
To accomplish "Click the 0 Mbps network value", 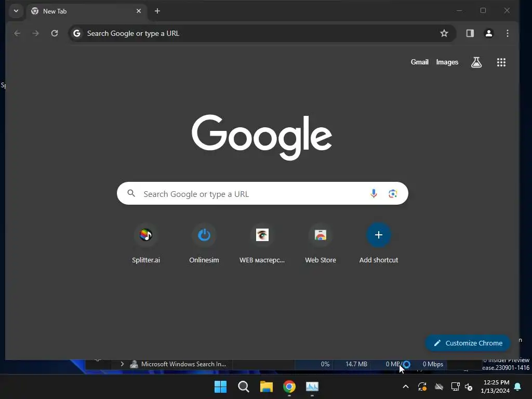I will click(433, 364).
